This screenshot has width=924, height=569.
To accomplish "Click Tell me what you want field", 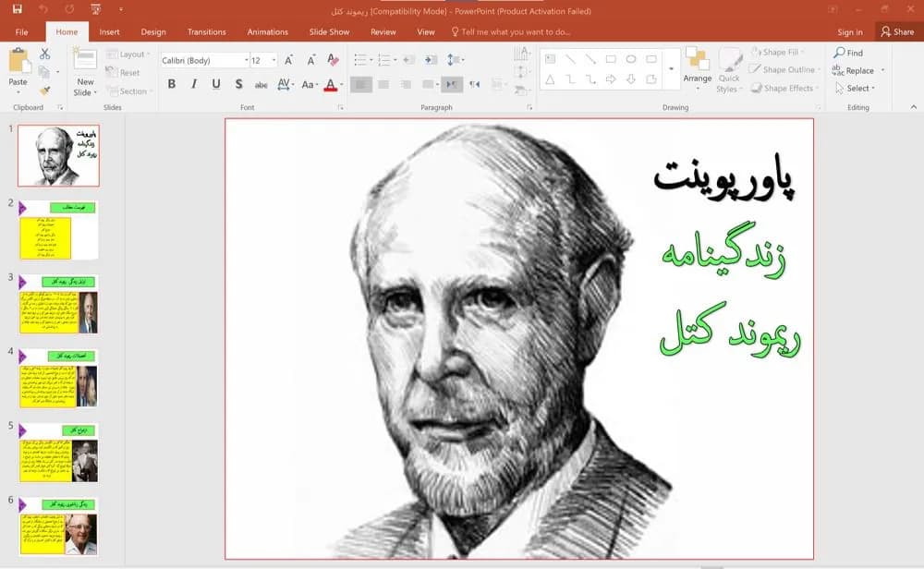I will click(510, 31).
